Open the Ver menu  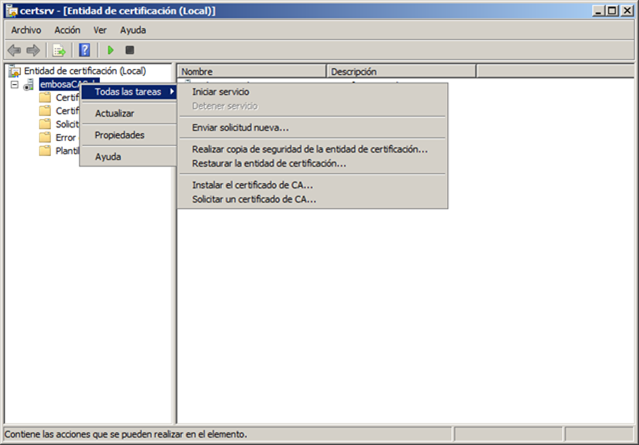tap(100, 30)
